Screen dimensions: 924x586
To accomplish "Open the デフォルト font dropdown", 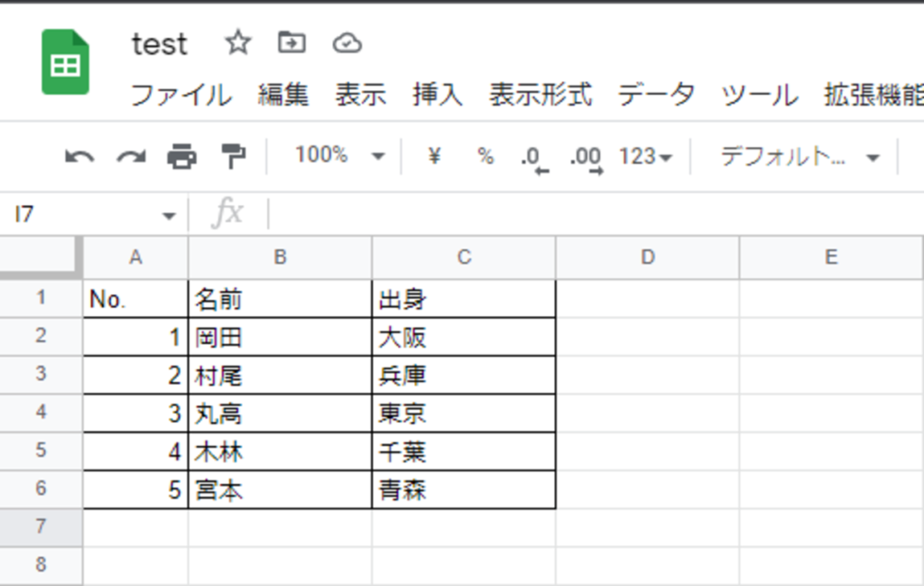I will click(799, 157).
